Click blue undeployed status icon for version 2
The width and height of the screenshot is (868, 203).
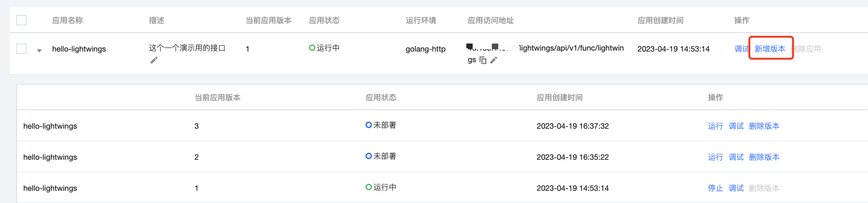369,156
